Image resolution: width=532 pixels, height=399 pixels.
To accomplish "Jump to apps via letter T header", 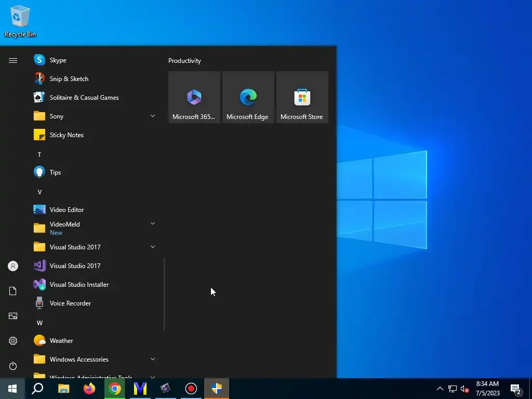I will click(x=39, y=154).
